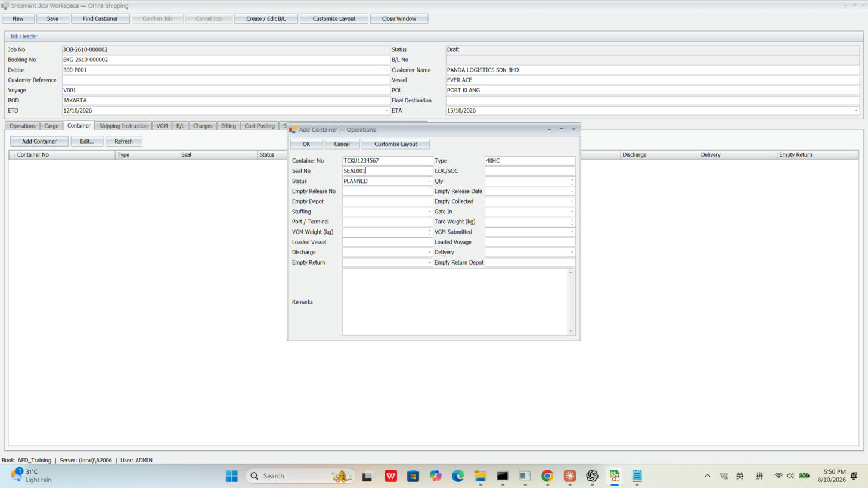Open the Claude app on the taskbar

pyautogui.click(x=570, y=475)
